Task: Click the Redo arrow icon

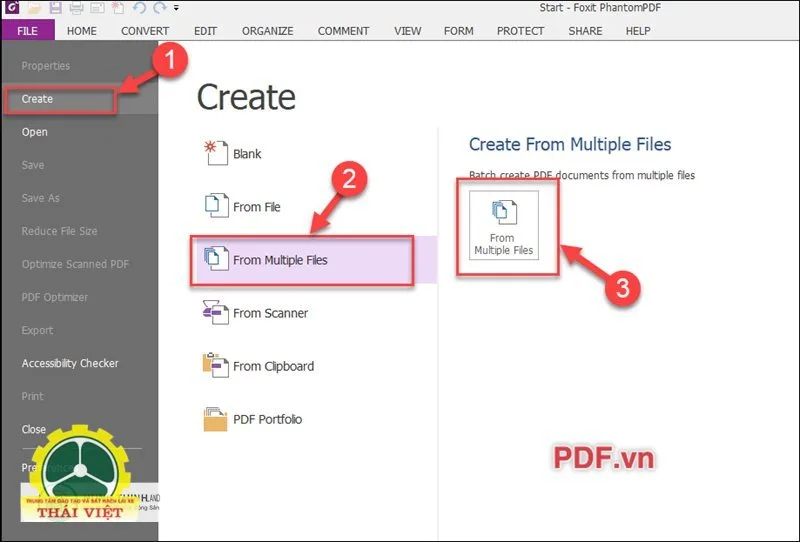Action: click(x=160, y=8)
